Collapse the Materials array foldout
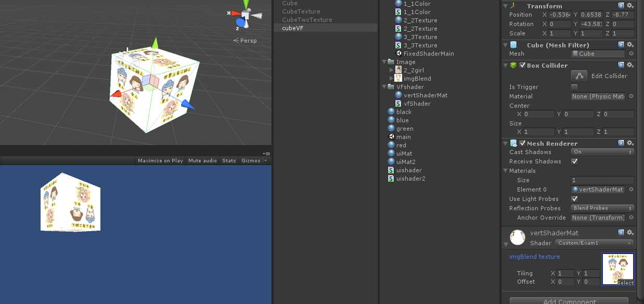This screenshot has width=644, height=304. coord(505,171)
